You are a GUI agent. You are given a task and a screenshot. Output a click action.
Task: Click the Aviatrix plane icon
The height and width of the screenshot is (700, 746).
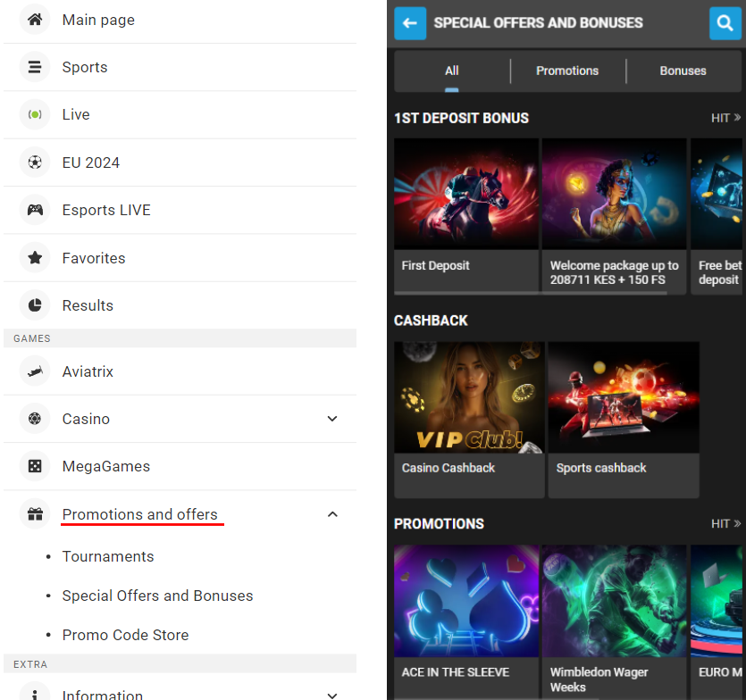(35, 371)
